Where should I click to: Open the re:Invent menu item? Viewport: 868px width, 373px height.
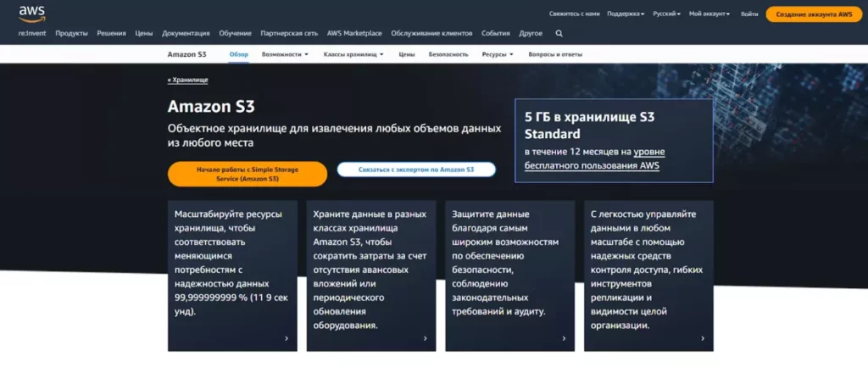32,33
